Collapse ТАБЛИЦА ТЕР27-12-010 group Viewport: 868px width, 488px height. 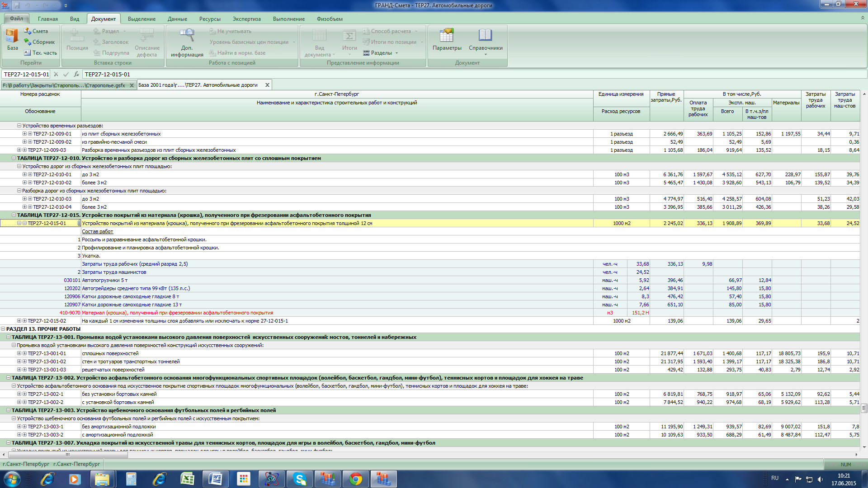click(14, 158)
